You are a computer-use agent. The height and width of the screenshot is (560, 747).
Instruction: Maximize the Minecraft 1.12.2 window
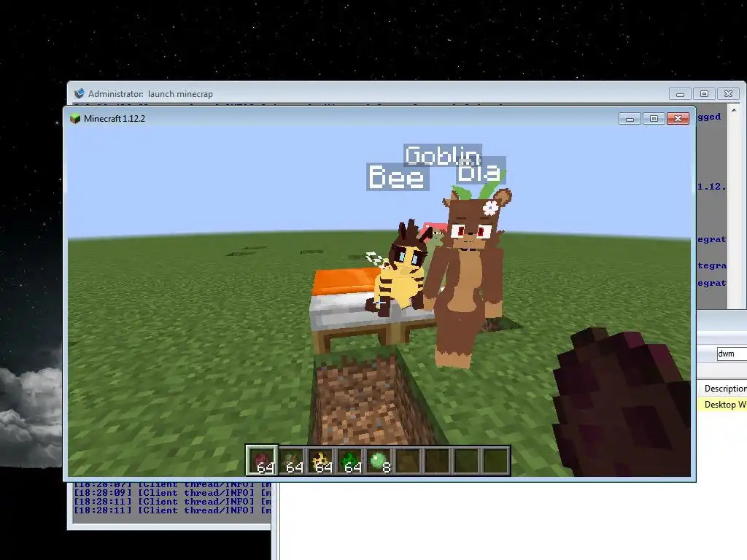point(654,119)
